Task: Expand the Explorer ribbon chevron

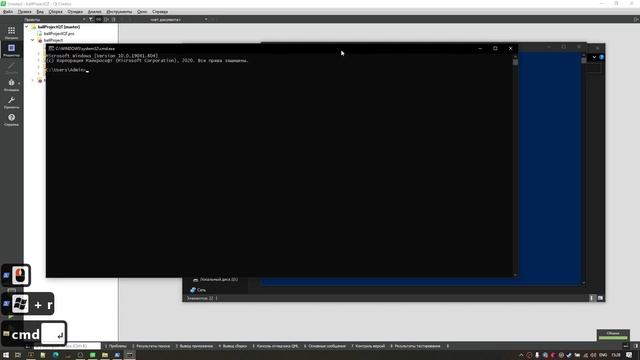Action: (x=594, y=57)
